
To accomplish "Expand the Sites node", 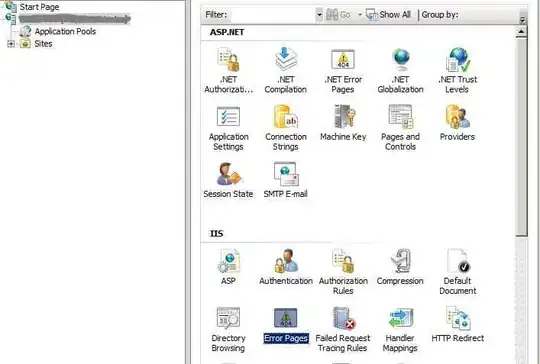I will click(11, 44).
